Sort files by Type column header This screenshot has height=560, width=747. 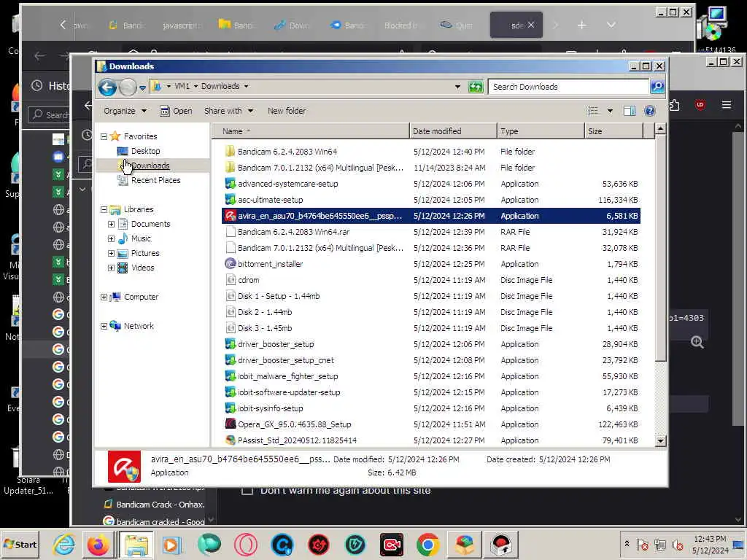(x=541, y=131)
